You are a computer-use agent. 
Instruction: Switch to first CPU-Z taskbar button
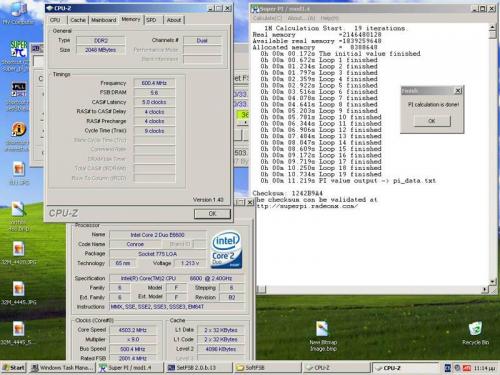pyautogui.click(x=336, y=368)
